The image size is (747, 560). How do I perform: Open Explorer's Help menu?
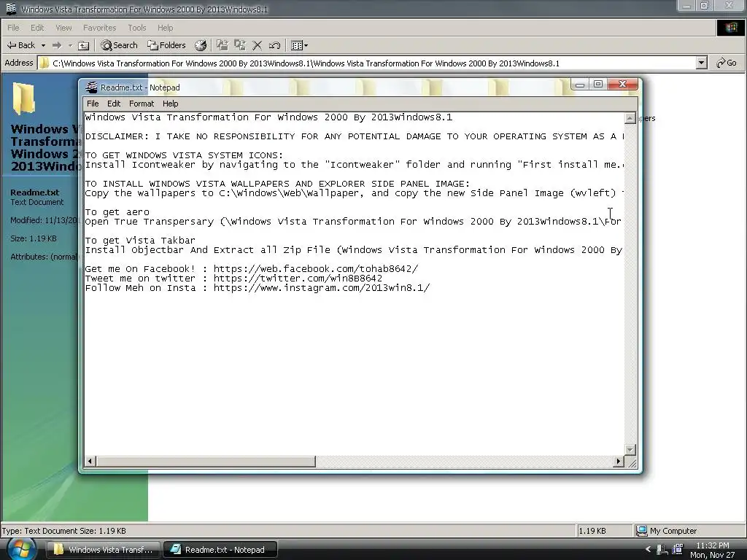point(166,28)
